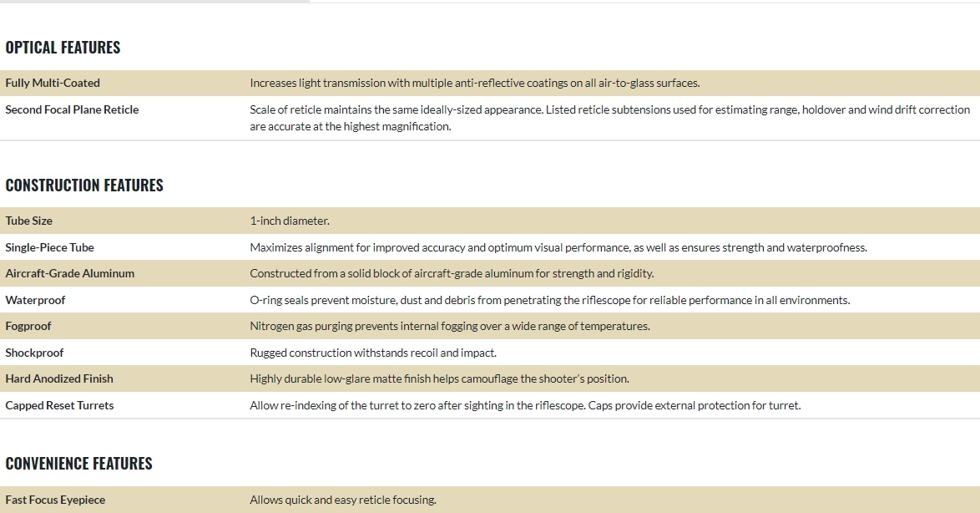Click the Aircraft-Grade Aluminum label
980x513 pixels.
coord(70,273)
